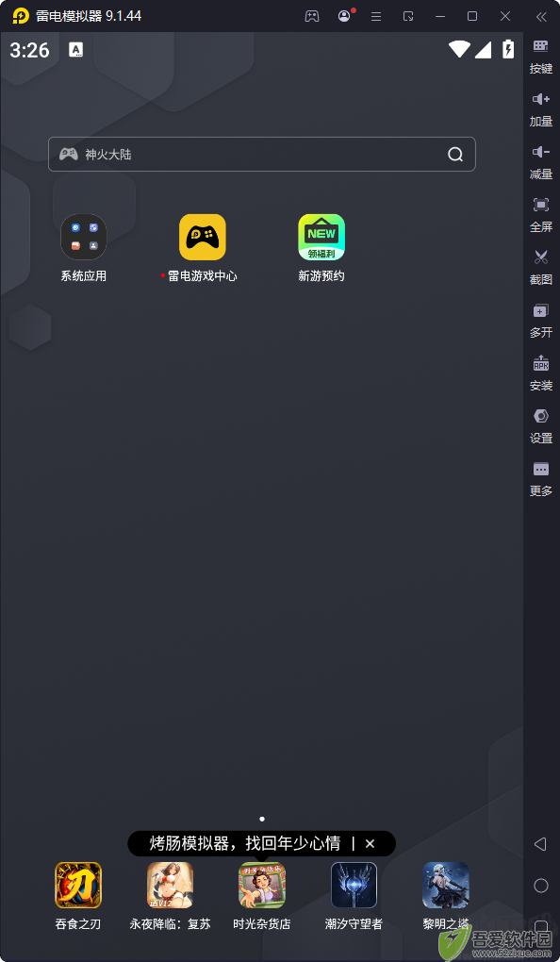This screenshot has width=560, height=962.
Task: Tap the Android home circle button
Action: click(x=541, y=886)
